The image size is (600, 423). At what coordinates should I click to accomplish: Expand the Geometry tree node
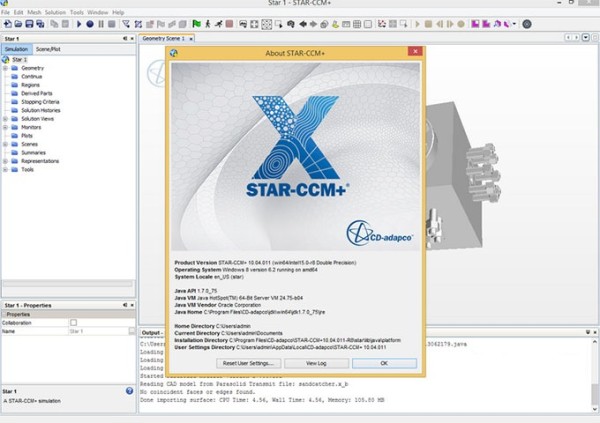5,68
